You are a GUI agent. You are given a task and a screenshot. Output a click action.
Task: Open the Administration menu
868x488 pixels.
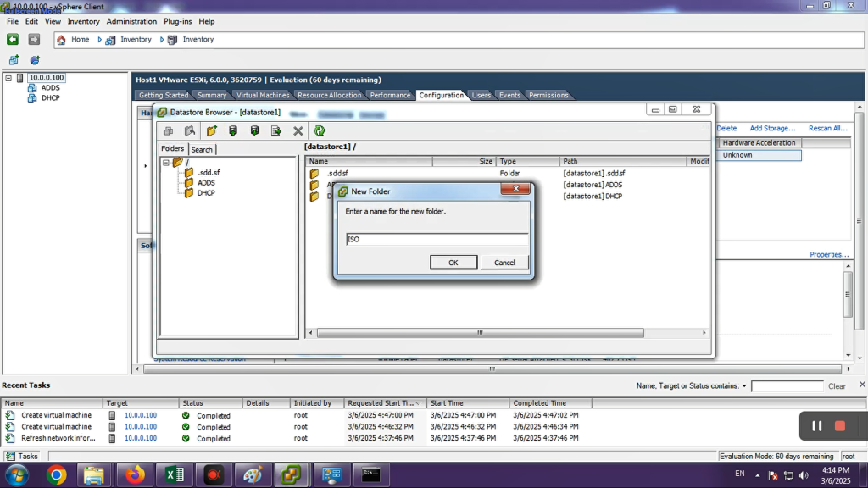pyautogui.click(x=131, y=21)
